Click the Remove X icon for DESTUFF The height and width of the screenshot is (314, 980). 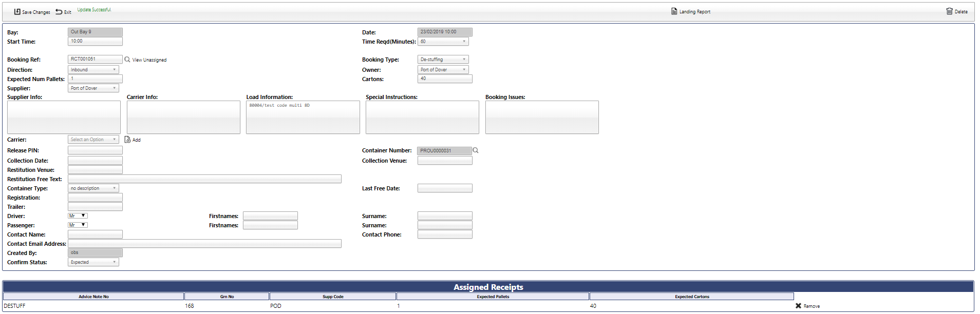coord(798,306)
